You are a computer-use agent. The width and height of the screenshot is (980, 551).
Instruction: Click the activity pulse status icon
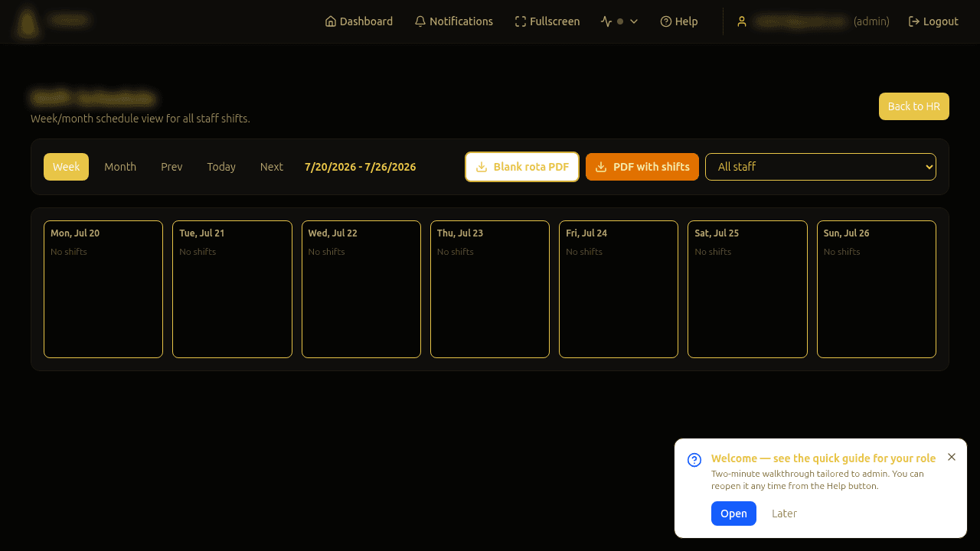coord(606,21)
